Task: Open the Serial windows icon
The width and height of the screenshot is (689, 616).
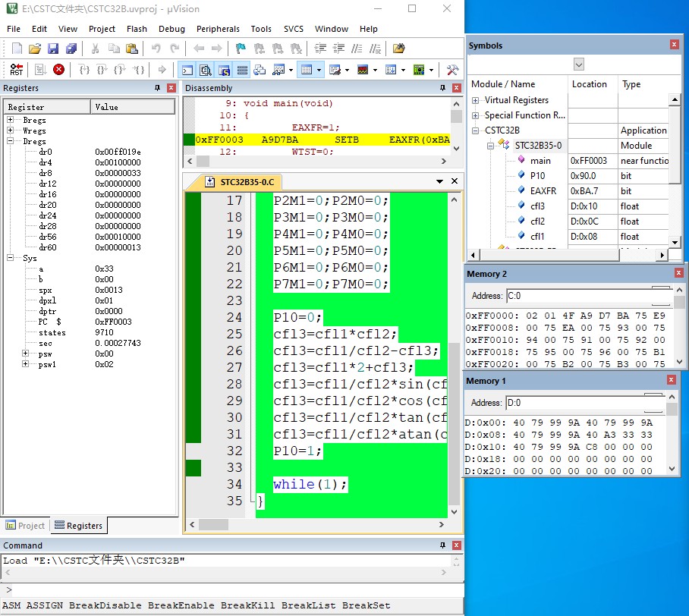Action: coord(335,70)
